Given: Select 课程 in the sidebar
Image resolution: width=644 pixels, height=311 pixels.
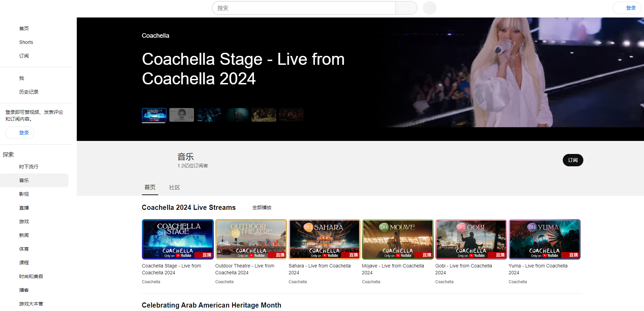Looking at the screenshot, I should [x=34, y=263].
